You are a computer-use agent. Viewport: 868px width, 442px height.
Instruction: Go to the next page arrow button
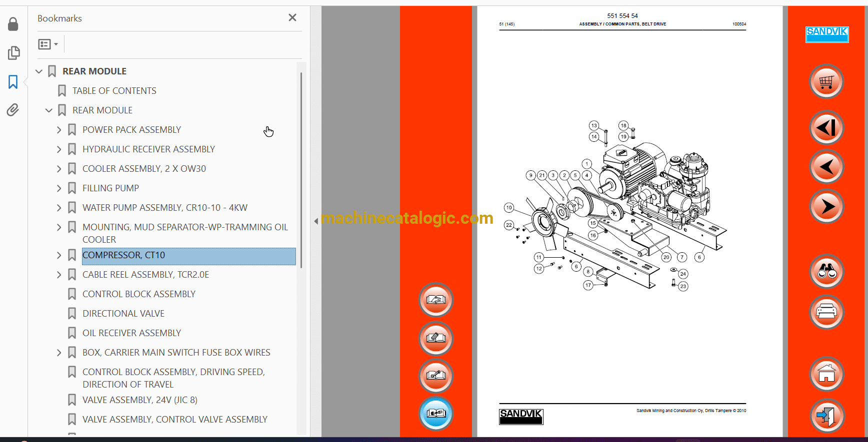coord(826,206)
